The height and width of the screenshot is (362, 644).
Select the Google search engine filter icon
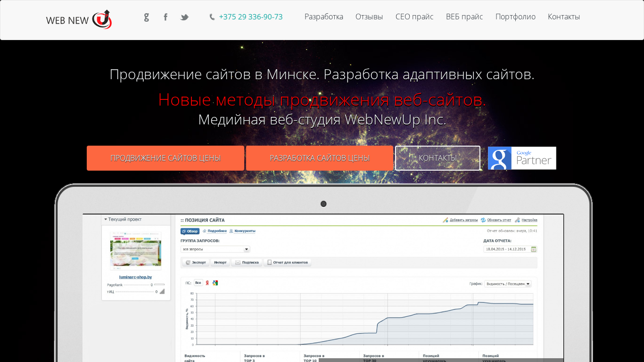215,283
